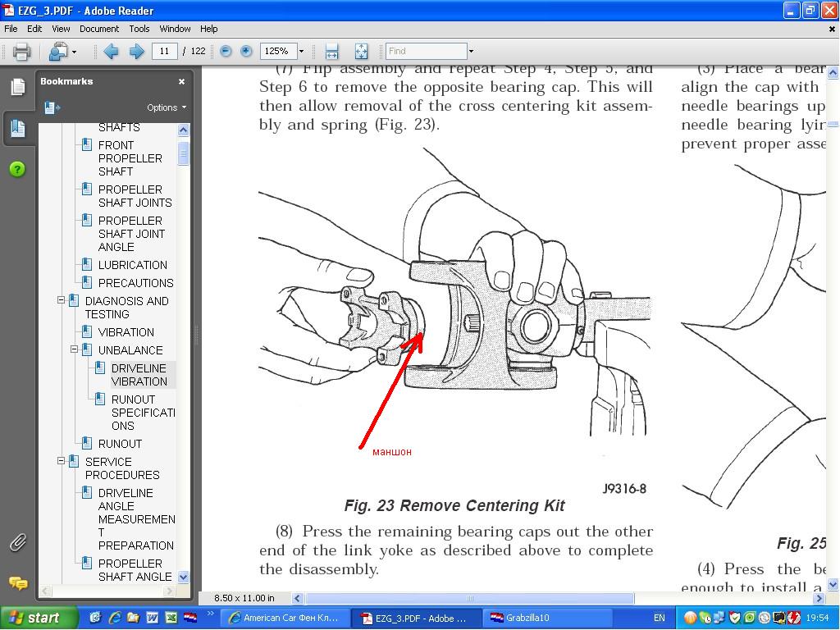840x630 pixels.
Task: Select the fit width scrolling icon
Action: click(332, 52)
